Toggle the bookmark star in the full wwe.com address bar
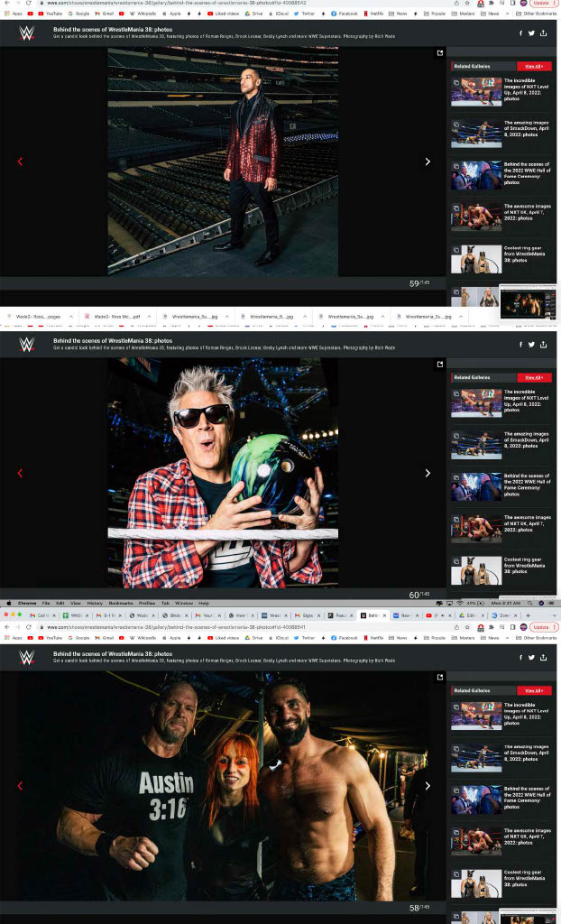 click(x=466, y=627)
